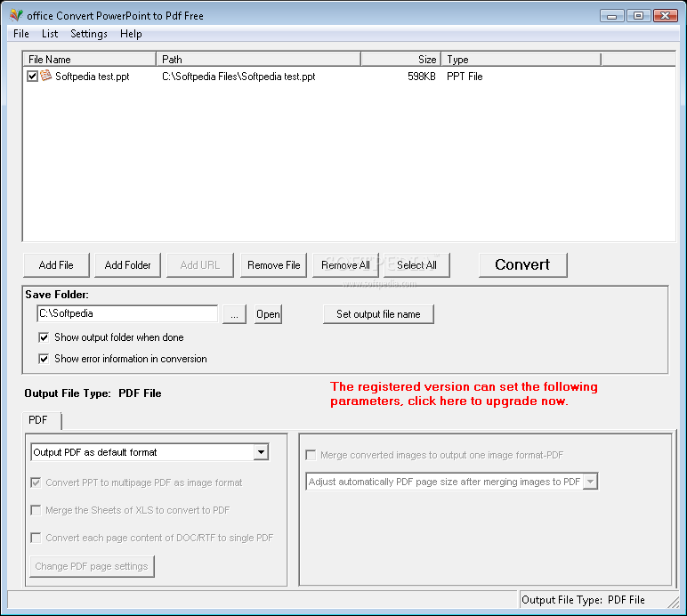Click the PPT file icon of Softpedia test.ppt
Image resolution: width=687 pixels, height=616 pixels.
pyautogui.click(x=45, y=76)
